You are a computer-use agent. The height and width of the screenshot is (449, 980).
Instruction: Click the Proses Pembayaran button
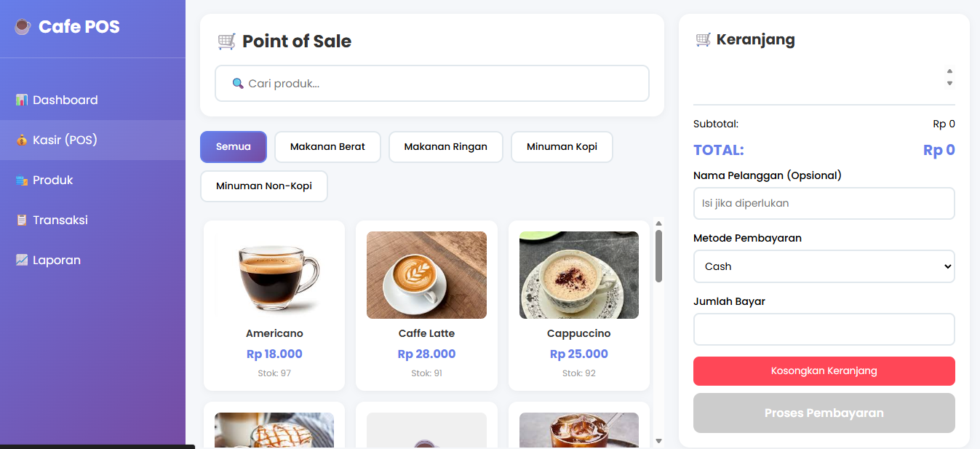coord(824,413)
